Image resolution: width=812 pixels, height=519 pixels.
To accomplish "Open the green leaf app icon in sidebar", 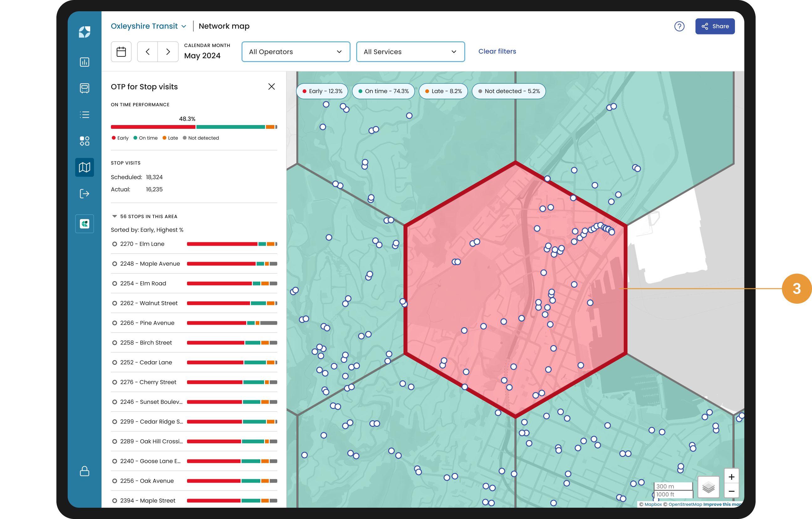I will coord(84,223).
